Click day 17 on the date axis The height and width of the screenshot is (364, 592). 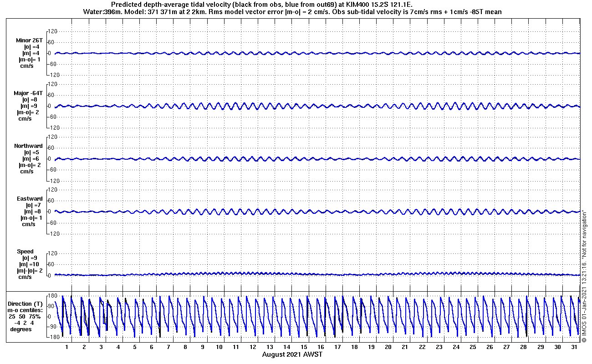pyautogui.click(x=337, y=347)
